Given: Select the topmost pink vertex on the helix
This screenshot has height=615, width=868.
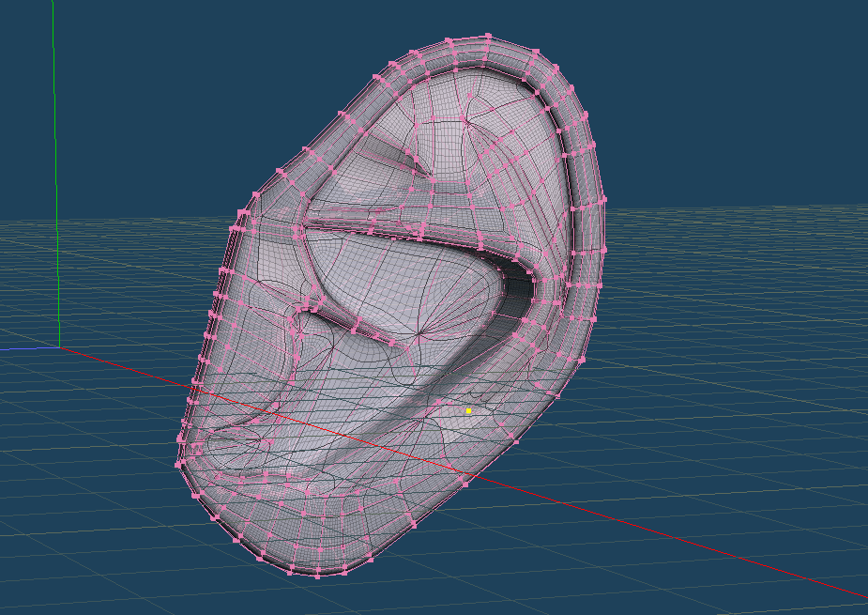Looking at the screenshot, I should tap(488, 36).
